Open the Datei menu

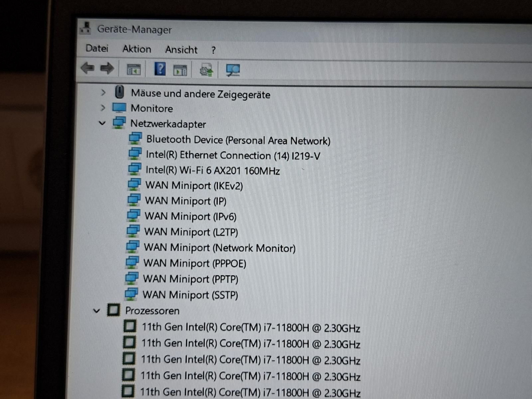(x=97, y=48)
